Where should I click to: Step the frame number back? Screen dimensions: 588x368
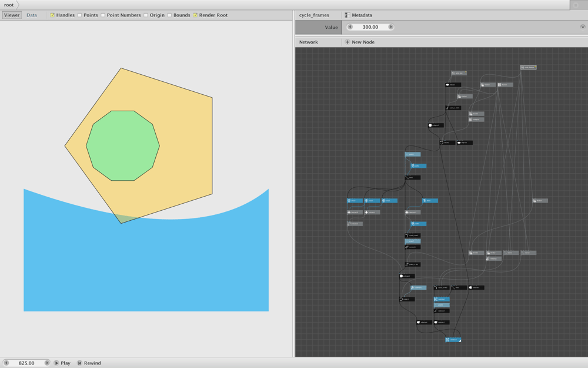(6, 363)
